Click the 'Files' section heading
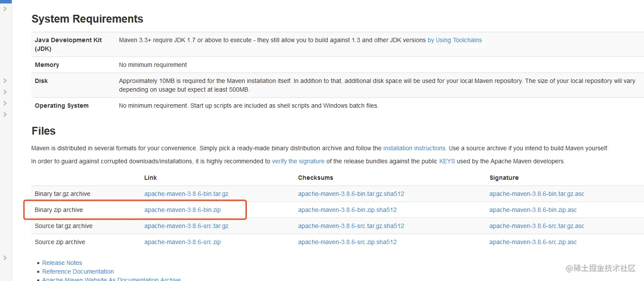 (43, 131)
